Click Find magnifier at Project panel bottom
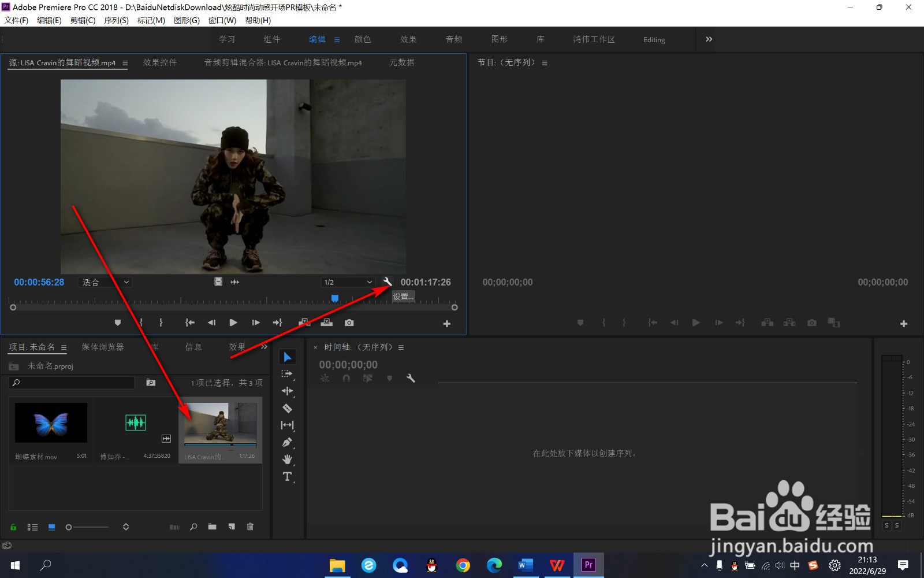This screenshot has height=578, width=924. (x=193, y=527)
